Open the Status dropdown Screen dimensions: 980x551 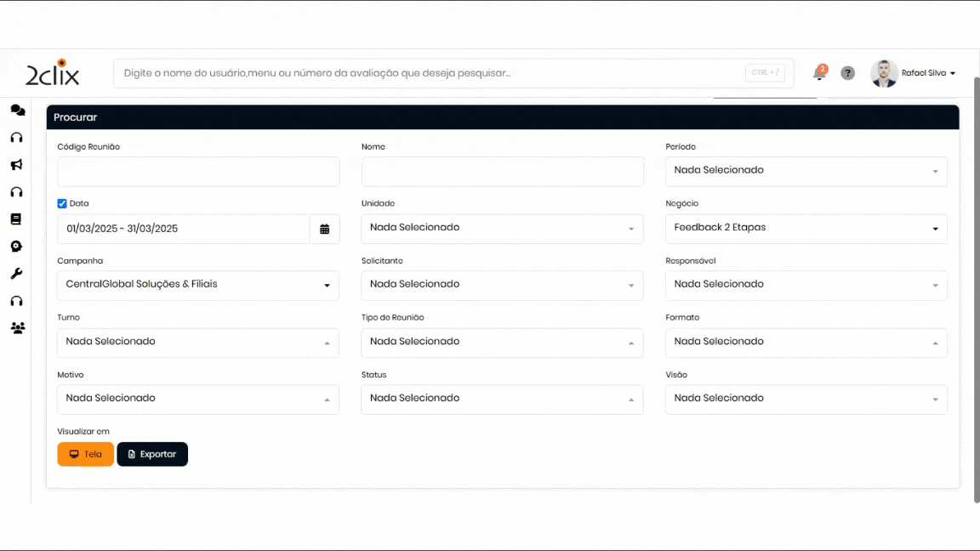pyautogui.click(x=502, y=399)
